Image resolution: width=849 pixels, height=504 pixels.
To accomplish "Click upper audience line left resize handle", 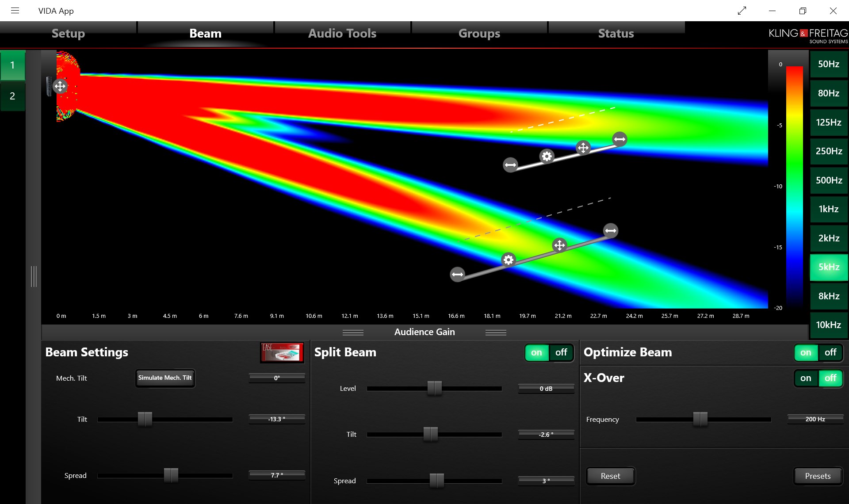I will (510, 165).
